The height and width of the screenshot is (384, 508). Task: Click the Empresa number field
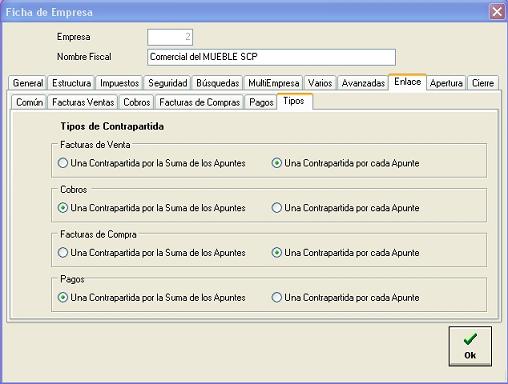(170, 37)
